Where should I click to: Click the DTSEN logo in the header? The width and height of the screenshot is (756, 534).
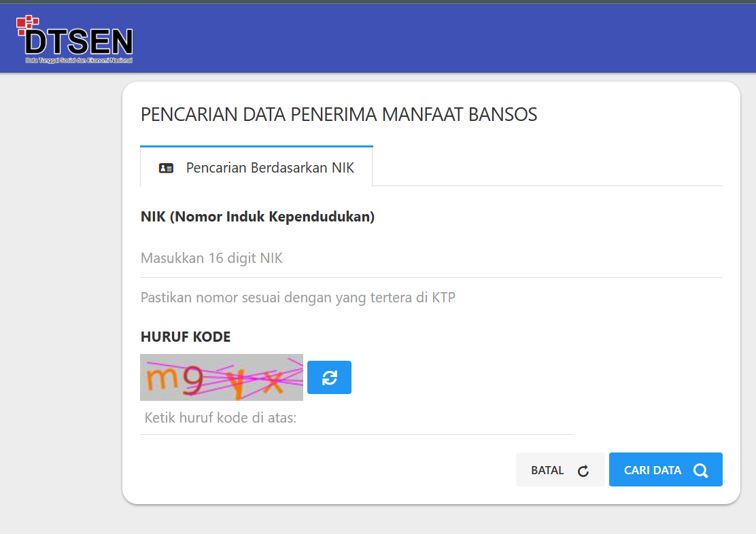click(x=78, y=41)
